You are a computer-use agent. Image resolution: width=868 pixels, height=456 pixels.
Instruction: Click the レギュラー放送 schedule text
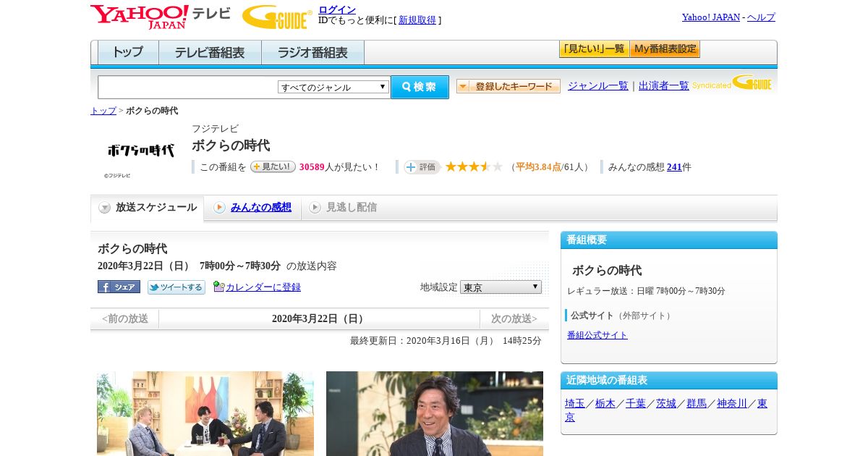646,291
